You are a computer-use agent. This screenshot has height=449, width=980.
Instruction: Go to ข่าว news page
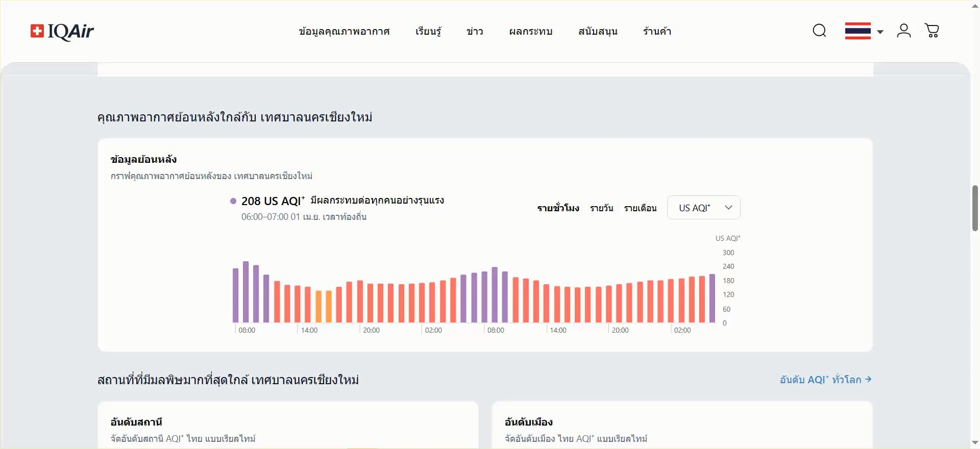click(475, 32)
